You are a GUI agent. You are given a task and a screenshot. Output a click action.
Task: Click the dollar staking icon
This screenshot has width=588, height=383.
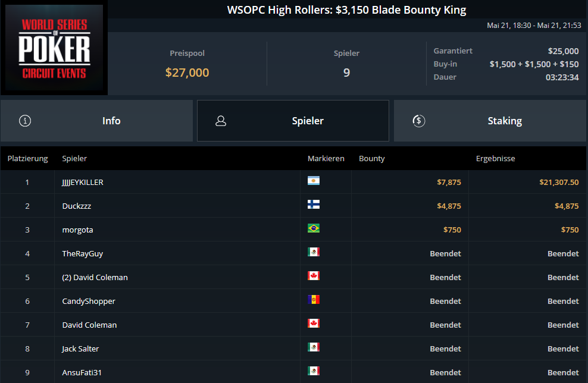pyautogui.click(x=419, y=121)
